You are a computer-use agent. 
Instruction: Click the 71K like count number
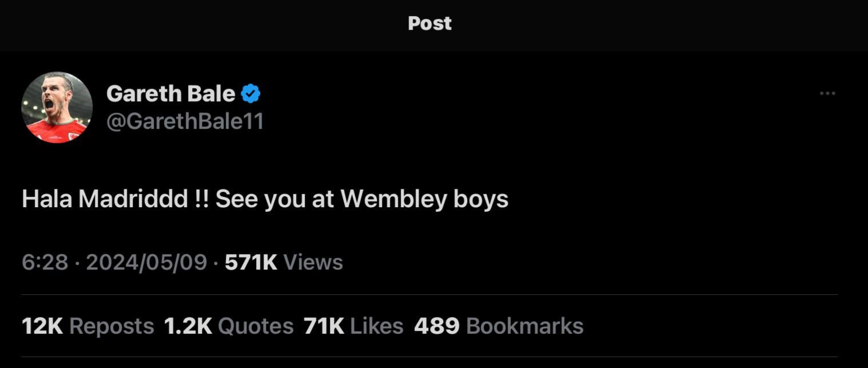(x=324, y=326)
